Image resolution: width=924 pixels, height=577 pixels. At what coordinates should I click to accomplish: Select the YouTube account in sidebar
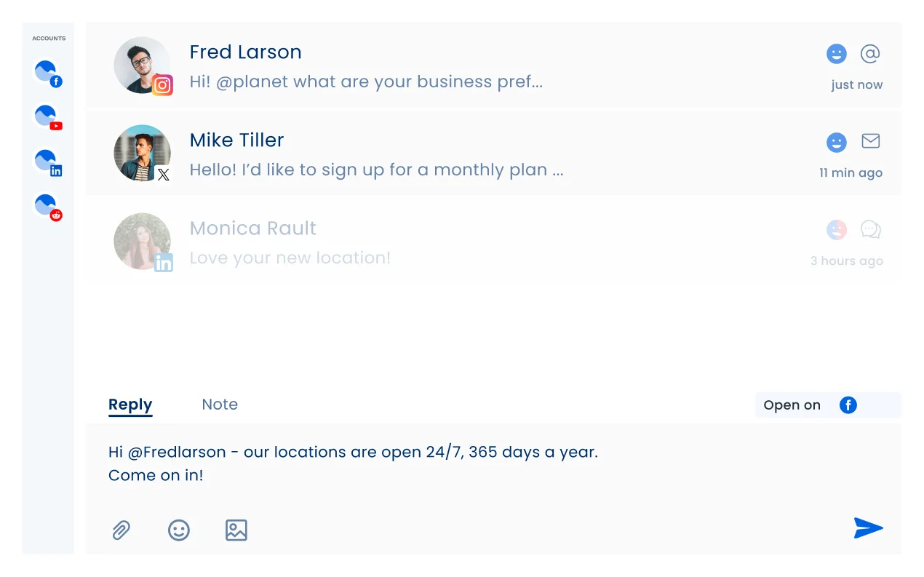tap(47, 117)
